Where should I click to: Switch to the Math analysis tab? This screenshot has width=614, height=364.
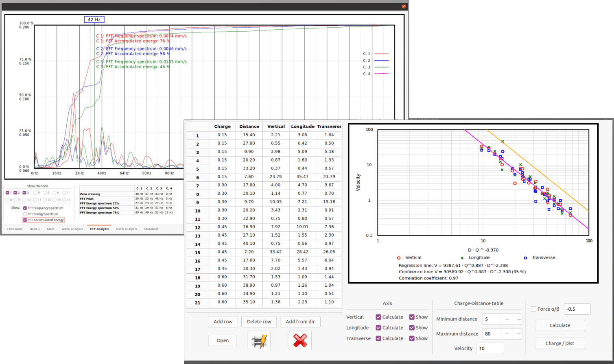126,229
